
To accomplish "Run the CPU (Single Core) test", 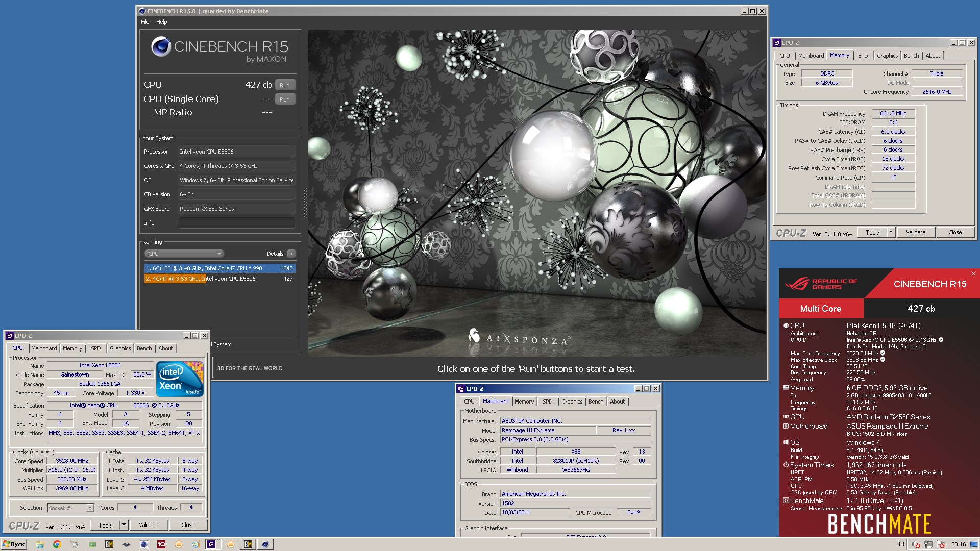I will coord(285,99).
